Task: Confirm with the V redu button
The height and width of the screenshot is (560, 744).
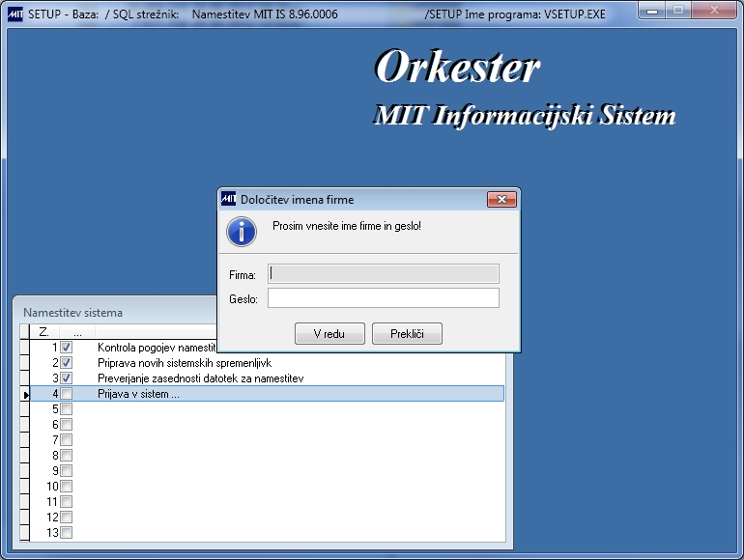Action: click(329, 334)
